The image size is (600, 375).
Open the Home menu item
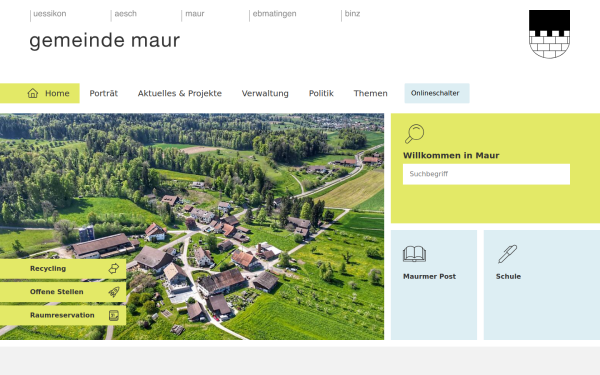(x=40, y=93)
